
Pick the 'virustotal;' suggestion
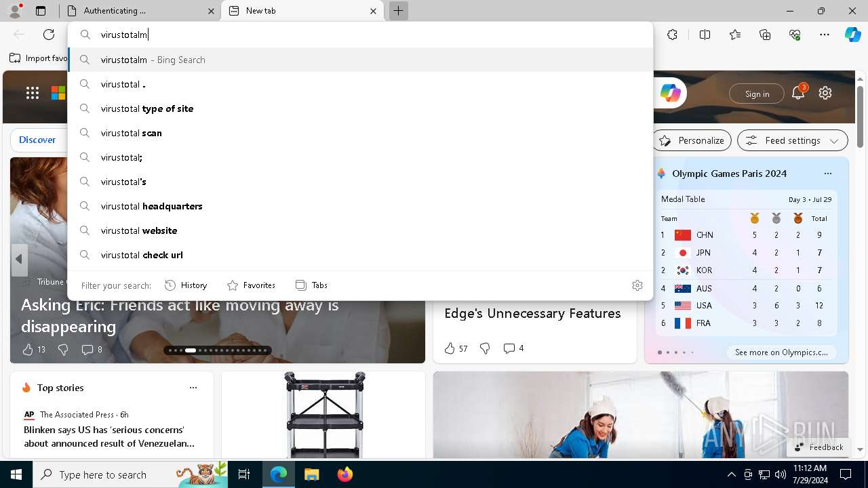pos(360,157)
